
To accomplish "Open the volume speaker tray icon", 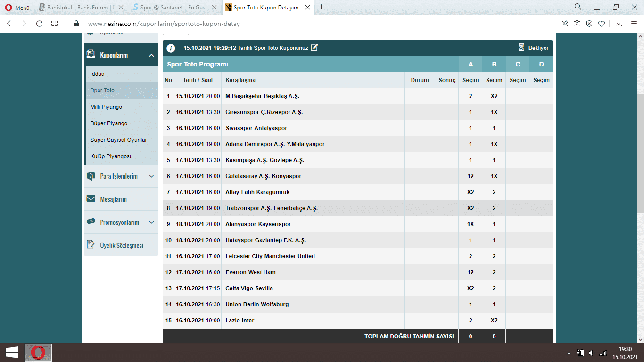I will [592, 353].
